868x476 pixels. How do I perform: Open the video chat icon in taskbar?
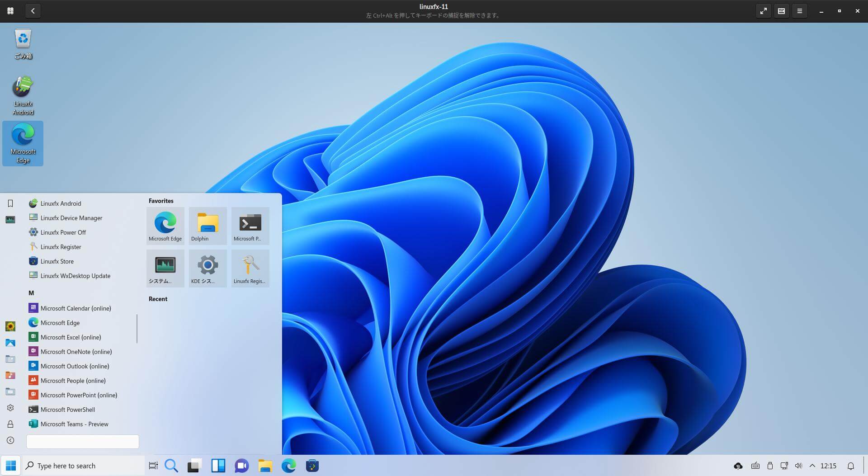(x=241, y=466)
